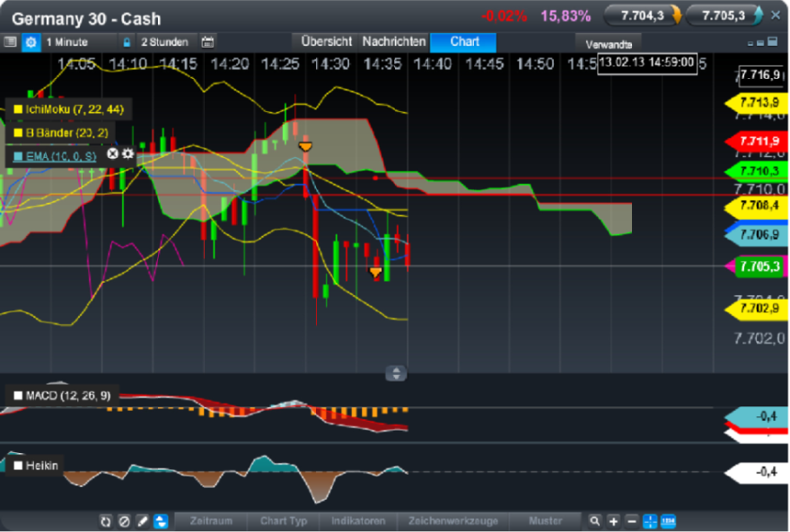Click the buy price button 7.705,3
Image resolution: width=790 pixels, height=532 pixels.
click(x=724, y=15)
